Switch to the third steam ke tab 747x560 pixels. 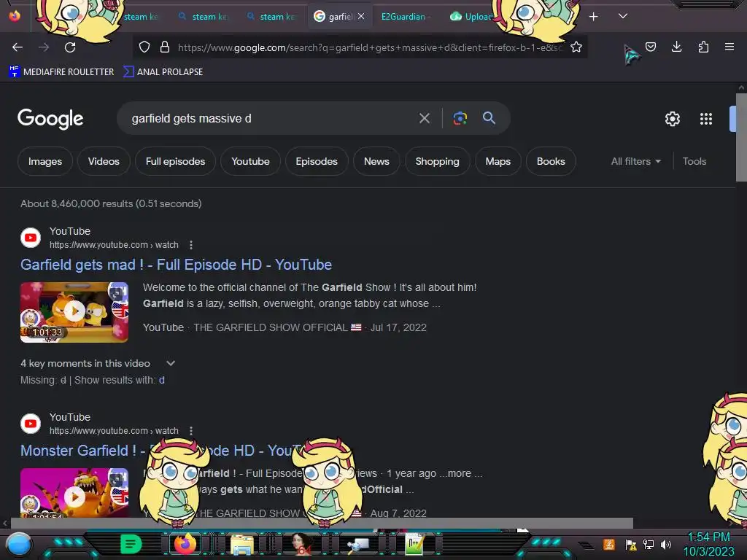tap(272, 17)
